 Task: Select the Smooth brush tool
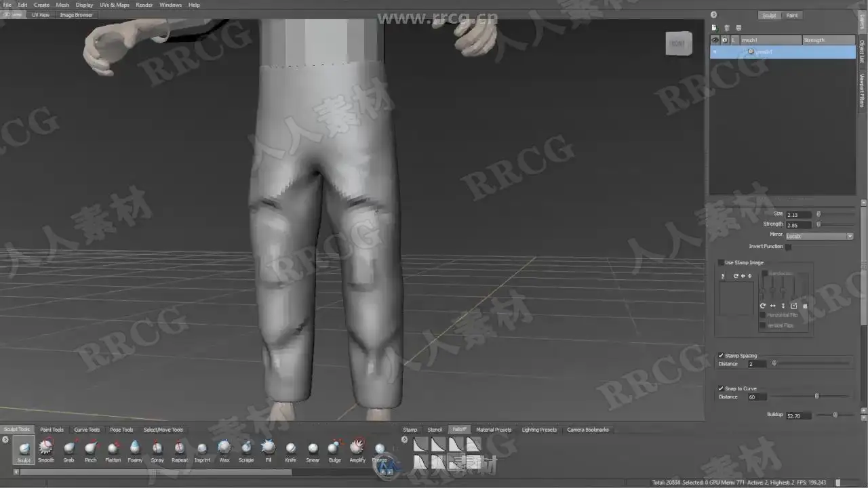tap(46, 450)
